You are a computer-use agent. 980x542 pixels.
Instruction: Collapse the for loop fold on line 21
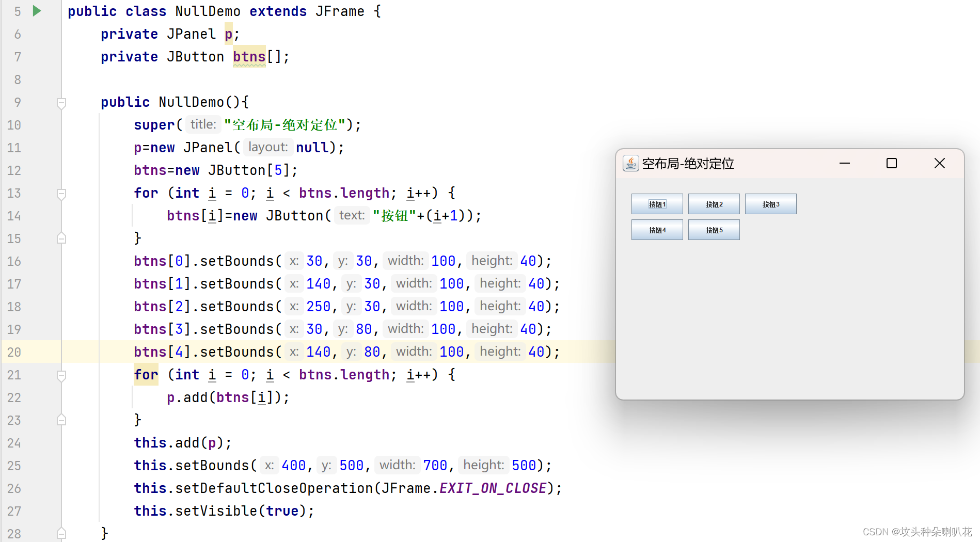(x=61, y=375)
